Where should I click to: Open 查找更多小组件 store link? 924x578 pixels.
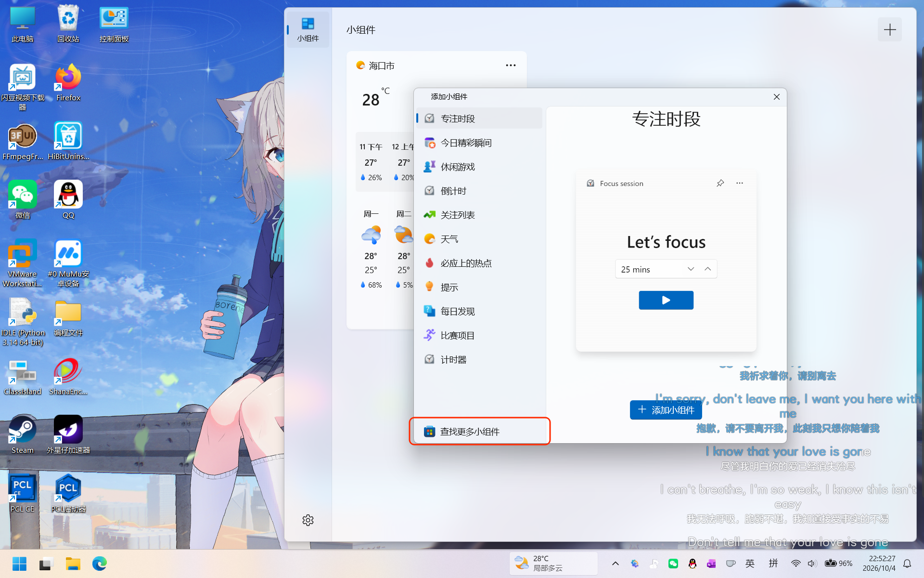[x=479, y=432]
